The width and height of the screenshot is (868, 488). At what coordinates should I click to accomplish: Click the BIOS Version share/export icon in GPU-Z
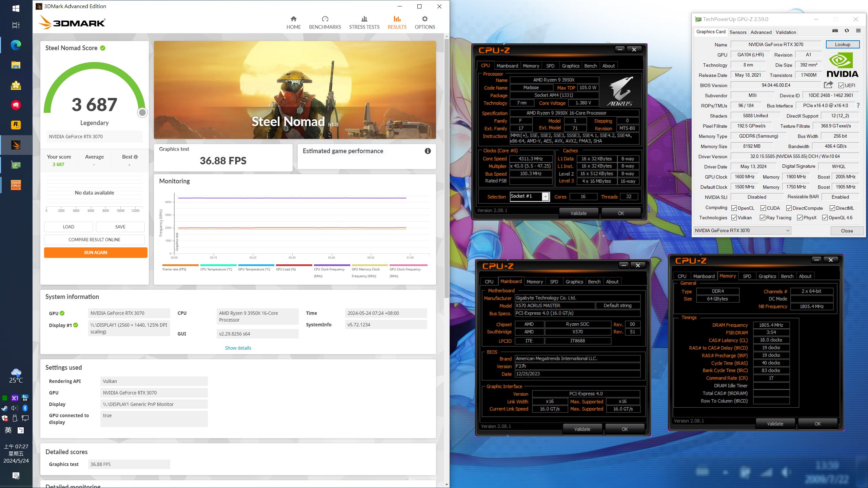point(828,85)
